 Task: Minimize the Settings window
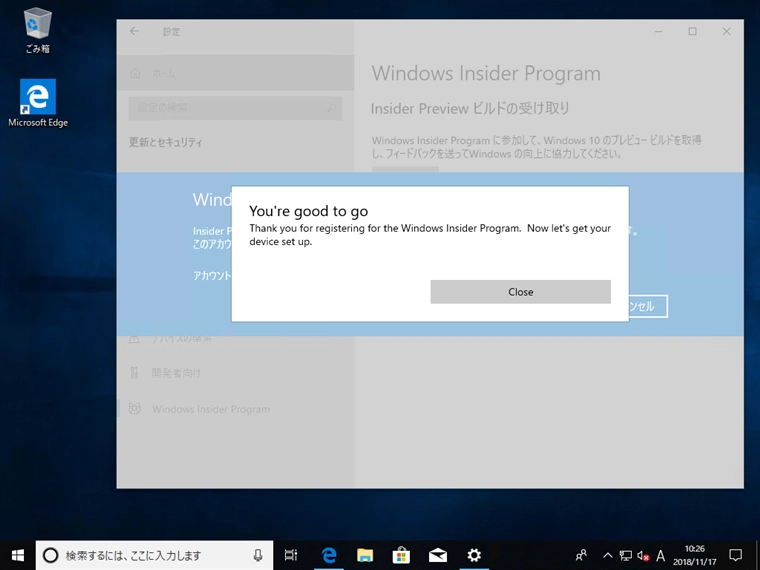point(658,32)
